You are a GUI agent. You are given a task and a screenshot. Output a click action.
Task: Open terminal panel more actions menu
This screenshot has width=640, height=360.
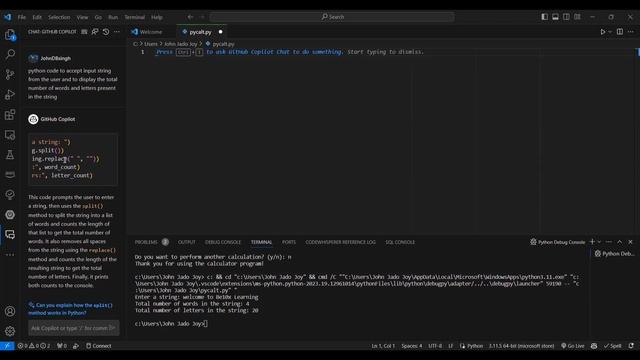tap(609, 242)
